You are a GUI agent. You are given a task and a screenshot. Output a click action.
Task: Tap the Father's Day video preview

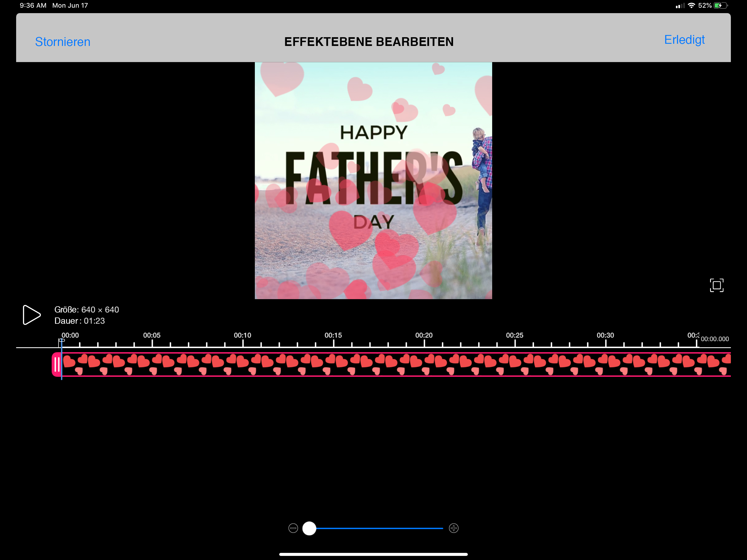pyautogui.click(x=373, y=180)
